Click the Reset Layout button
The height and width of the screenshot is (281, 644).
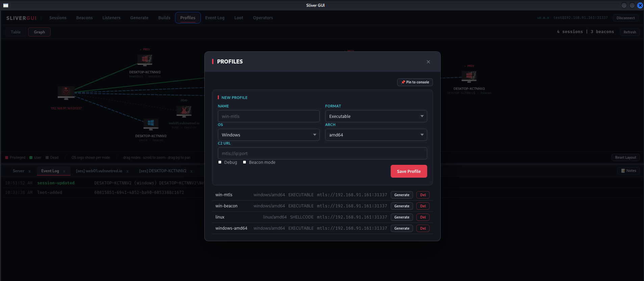[625, 157]
